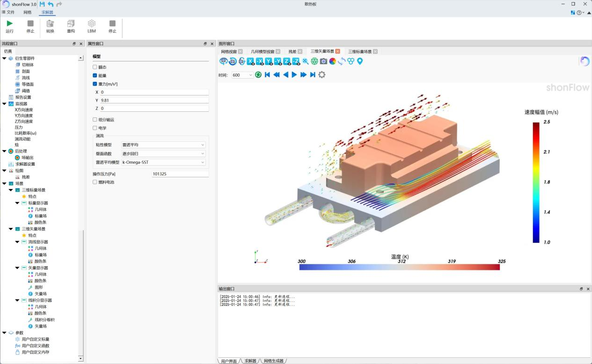Click the green refresh icon next to time

(x=258, y=75)
